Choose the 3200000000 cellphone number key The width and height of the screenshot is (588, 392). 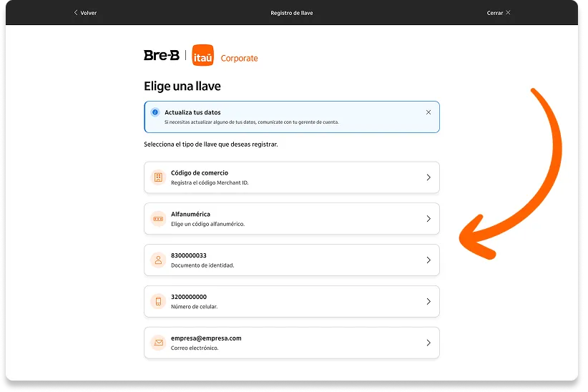click(292, 301)
